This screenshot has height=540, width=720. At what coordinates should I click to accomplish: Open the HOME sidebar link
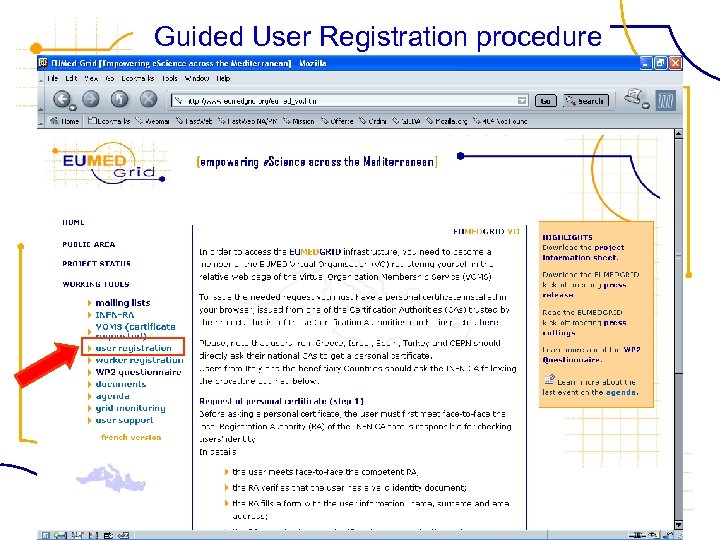(x=73, y=222)
